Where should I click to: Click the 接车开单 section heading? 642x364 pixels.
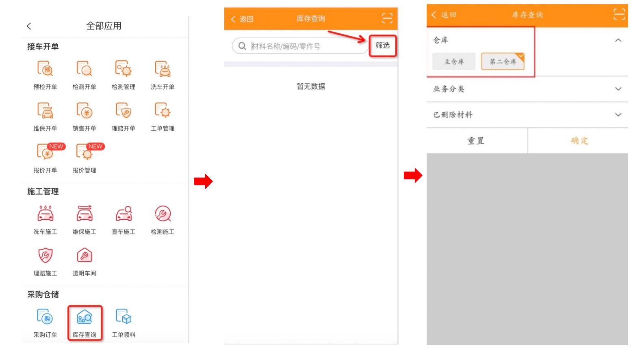point(43,46)
